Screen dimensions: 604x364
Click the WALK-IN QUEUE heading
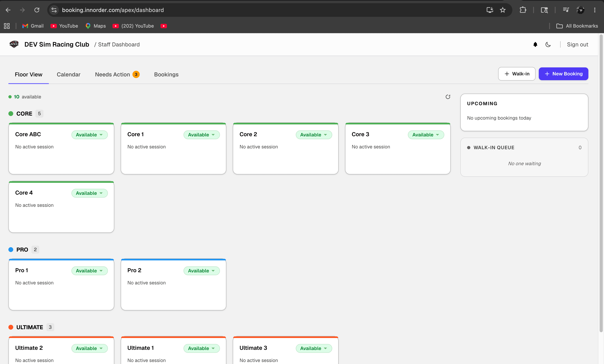click(x=494, y=147)
